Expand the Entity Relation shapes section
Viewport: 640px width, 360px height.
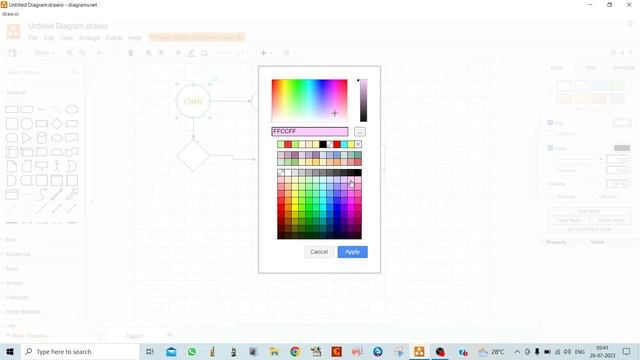23,312
